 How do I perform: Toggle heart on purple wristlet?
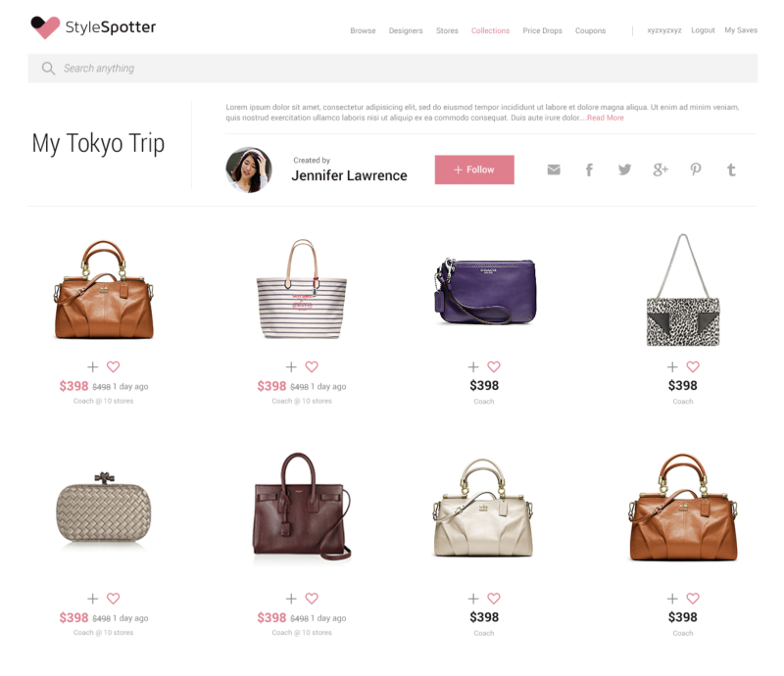494,366
